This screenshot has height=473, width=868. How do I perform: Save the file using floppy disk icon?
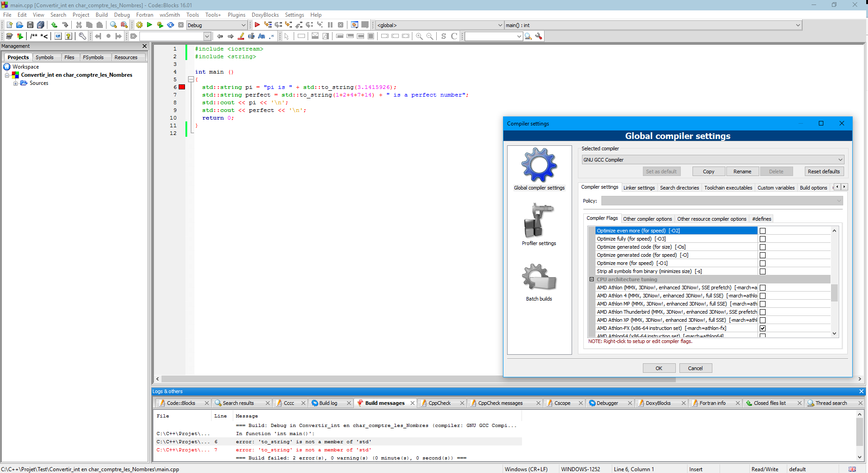30,25
